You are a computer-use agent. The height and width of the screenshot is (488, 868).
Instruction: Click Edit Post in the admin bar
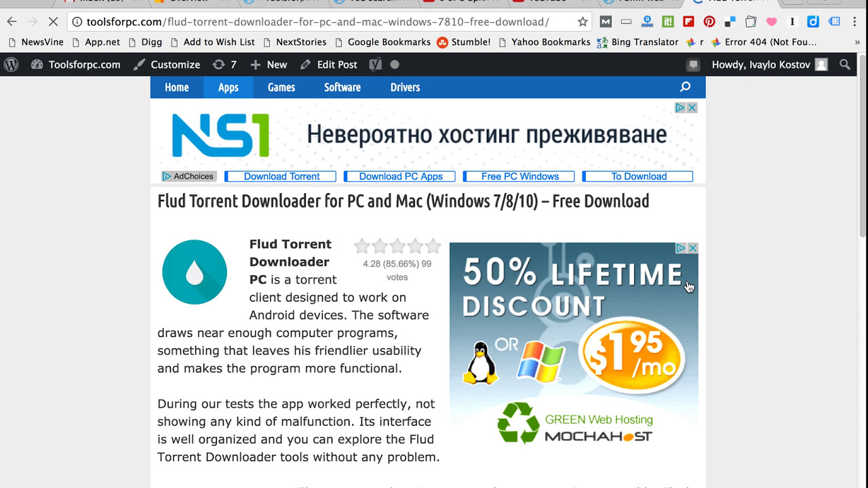(x=329, y=64)
